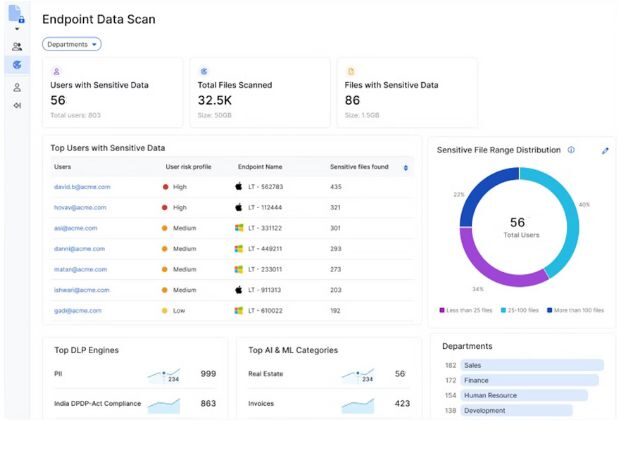626x449 pixels.
Task: Select the Development department bar
Action: tap(516, 410)
